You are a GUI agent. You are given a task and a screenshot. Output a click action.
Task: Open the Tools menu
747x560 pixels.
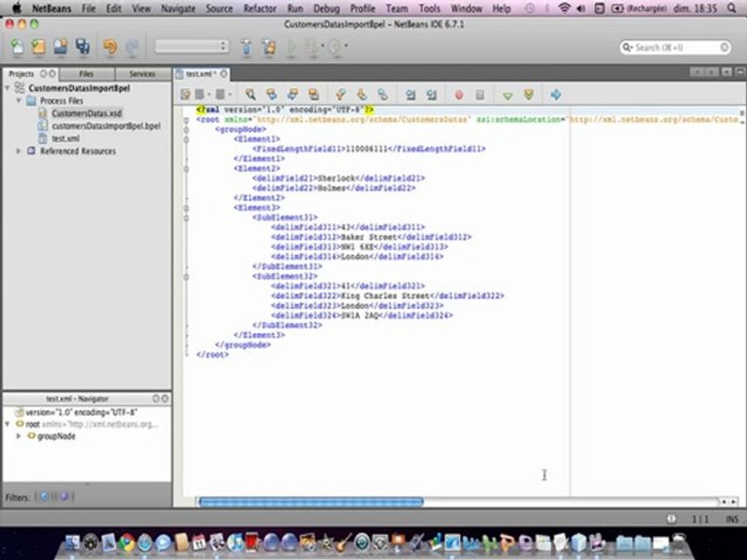tap(430, 8)
